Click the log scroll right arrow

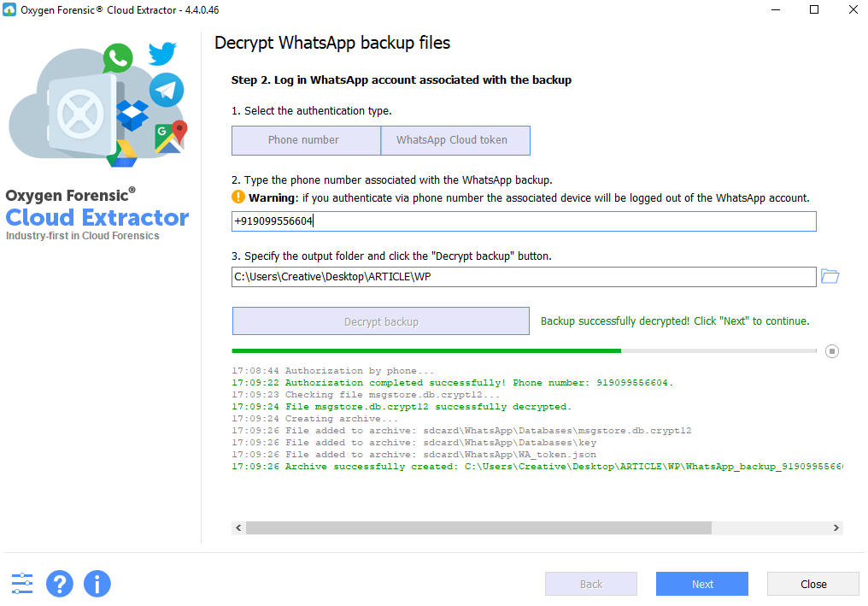pos(836,528)
